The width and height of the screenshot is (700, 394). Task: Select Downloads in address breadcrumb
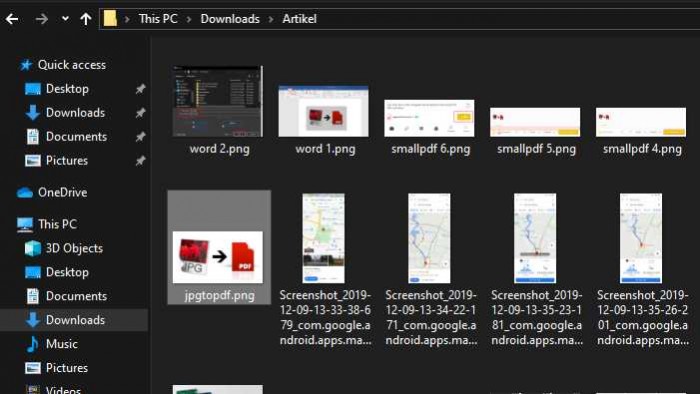click(x=230, y=19)
